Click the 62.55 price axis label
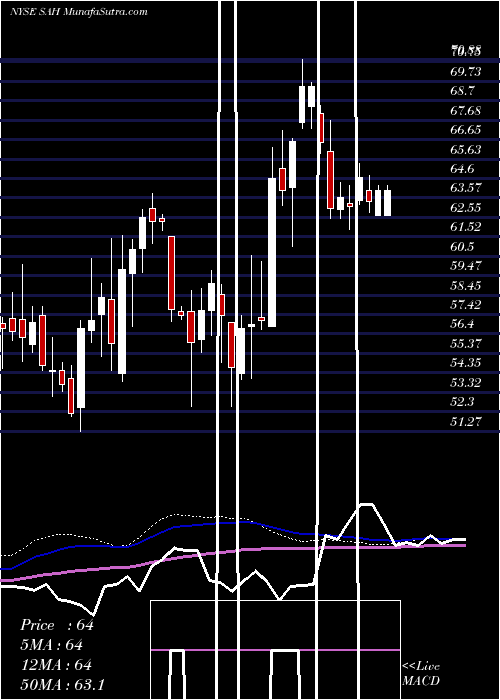This screenshot has height=700, width=500. pos(466,208)
